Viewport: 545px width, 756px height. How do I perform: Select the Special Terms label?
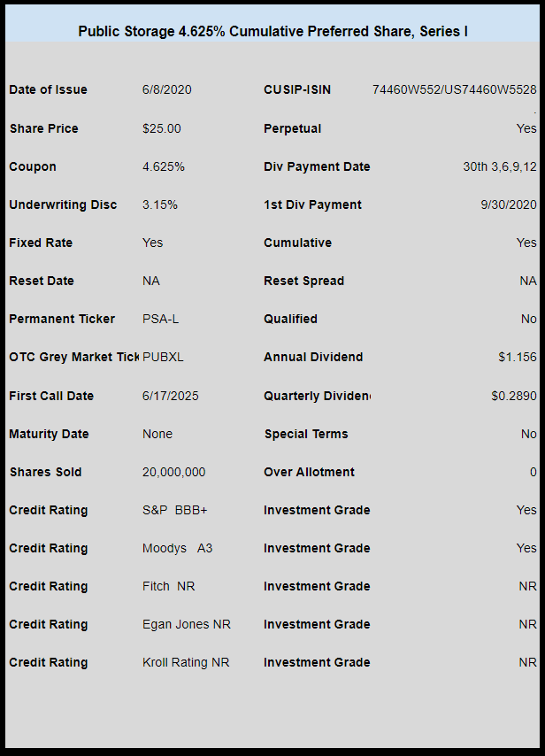pos(306,434)
